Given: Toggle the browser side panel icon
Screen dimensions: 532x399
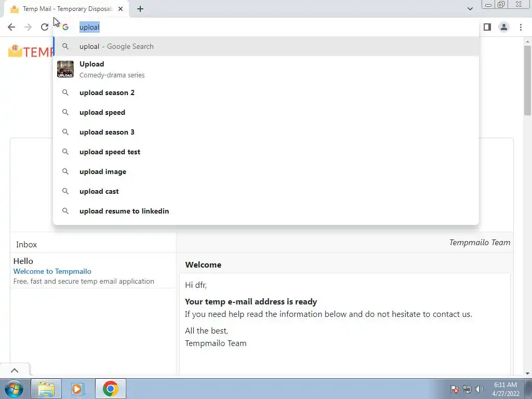Looking at the screenshot, I should pos(487,27).
